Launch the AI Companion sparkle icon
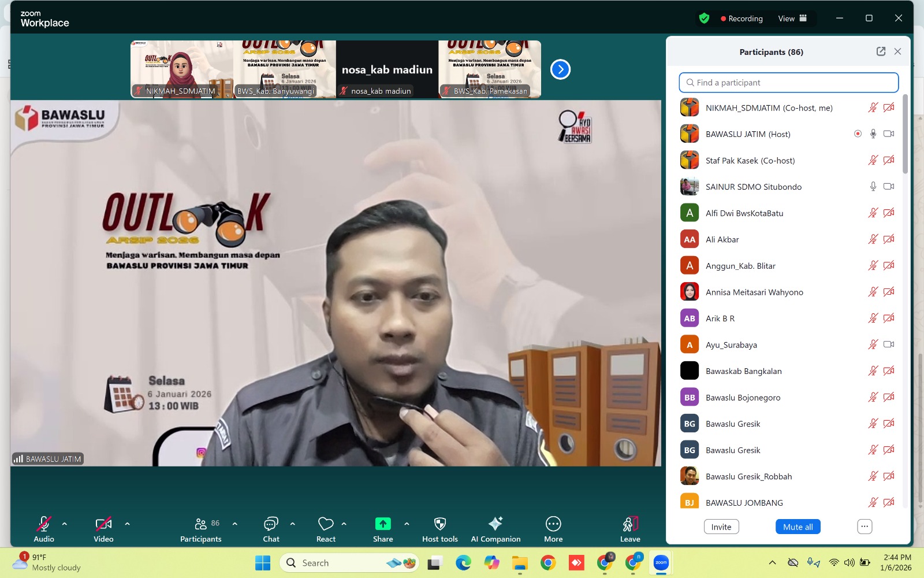Viewport: 924px width, 578px height. coord(495,524)
